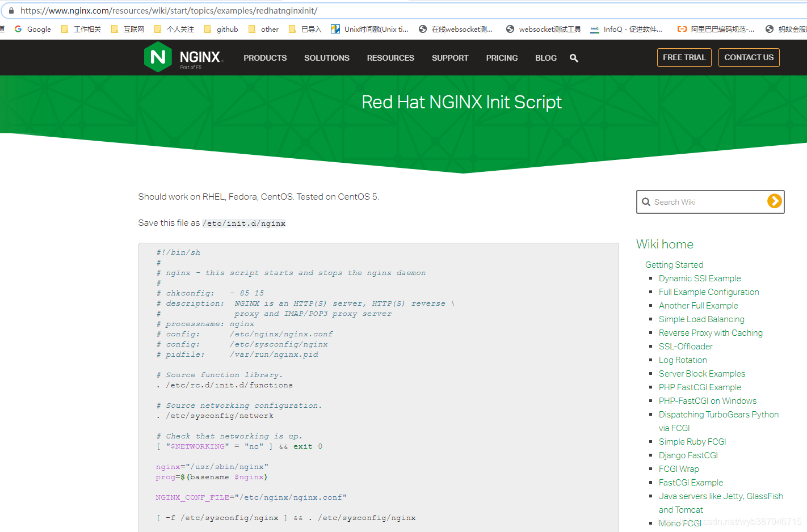Click the FREE TRIAL button
Image resolution: width=807 pixels, height=532 pixels.
click(684, 57)
